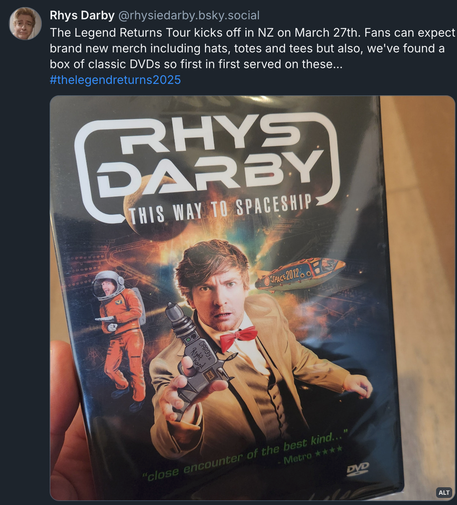Screen dimensions: 457x505
Task: Click the DVD logo on the cover
Action: (358, 468)
